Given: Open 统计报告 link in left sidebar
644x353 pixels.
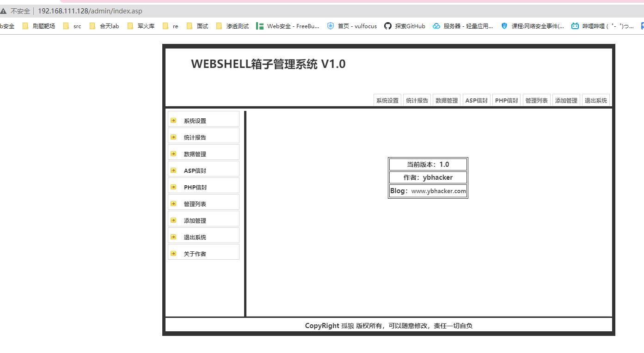Looking at the screenshot, I should pyautogui.click(x=195, y=138).
